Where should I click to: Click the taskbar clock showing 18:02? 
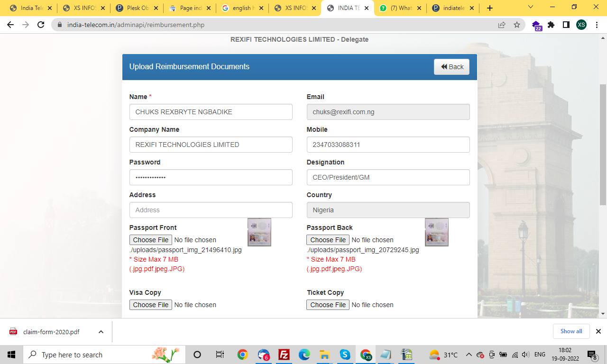point(565,355)
